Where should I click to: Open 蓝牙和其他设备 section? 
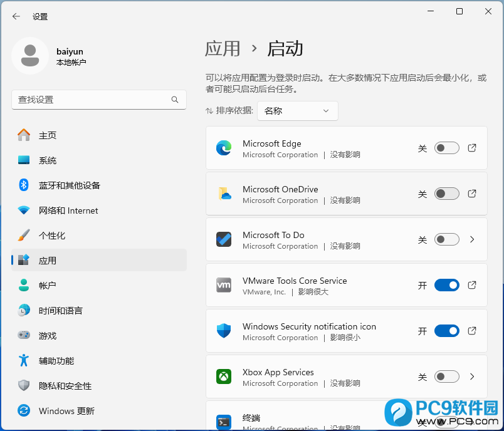pyautogui.click(x=99, y=185)
